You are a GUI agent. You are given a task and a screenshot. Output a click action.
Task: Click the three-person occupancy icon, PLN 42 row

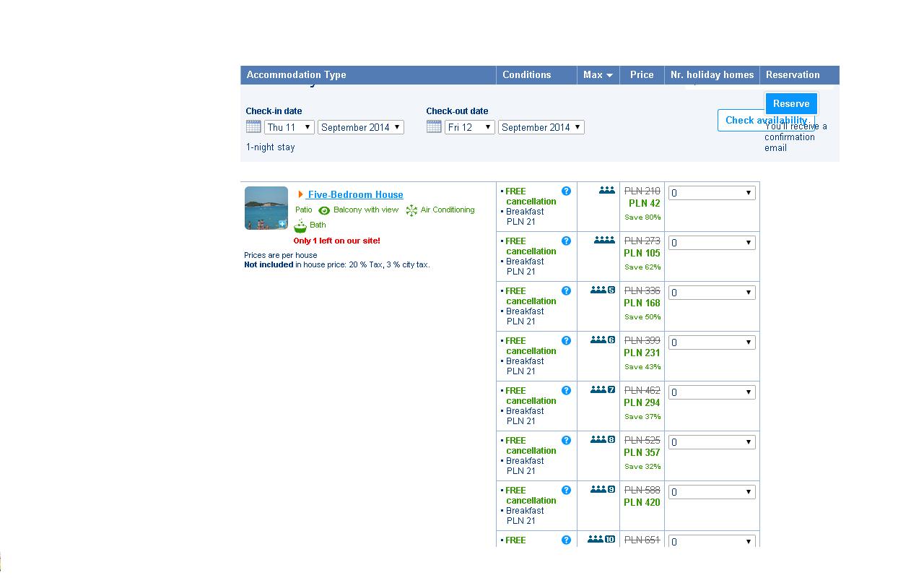607,190
